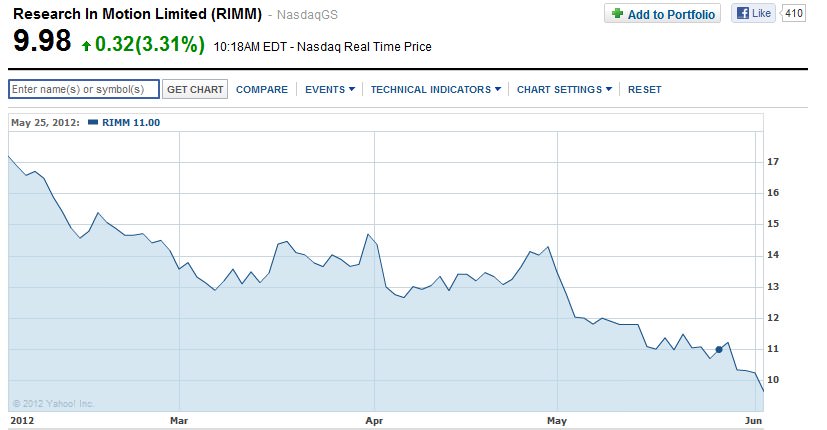Click the 9.98 current price

tap(42, 41)
